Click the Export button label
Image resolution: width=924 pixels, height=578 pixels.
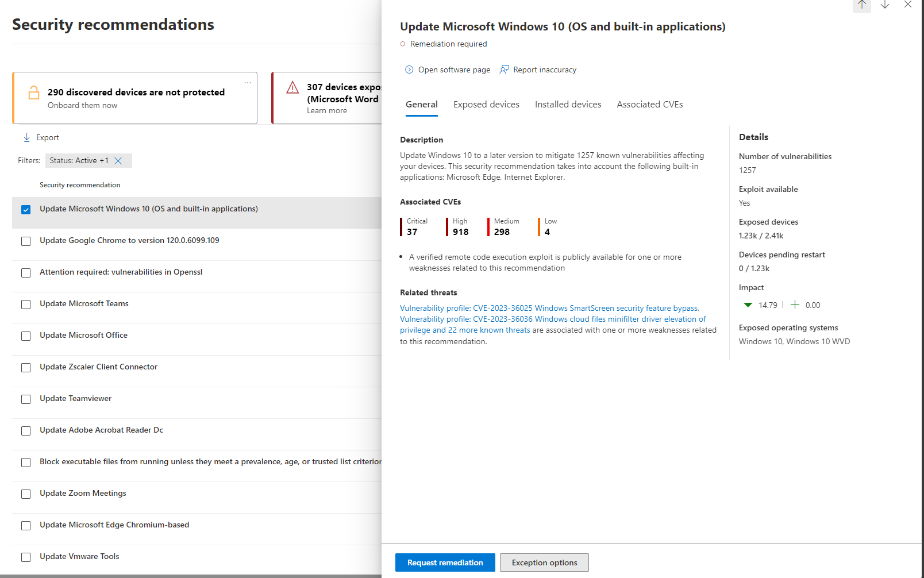[x=48, y=137]
